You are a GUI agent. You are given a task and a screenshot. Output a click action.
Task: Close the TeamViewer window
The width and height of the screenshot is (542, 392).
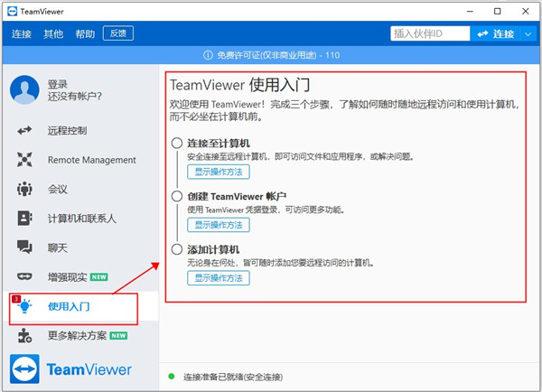click(x=526, y=12)
